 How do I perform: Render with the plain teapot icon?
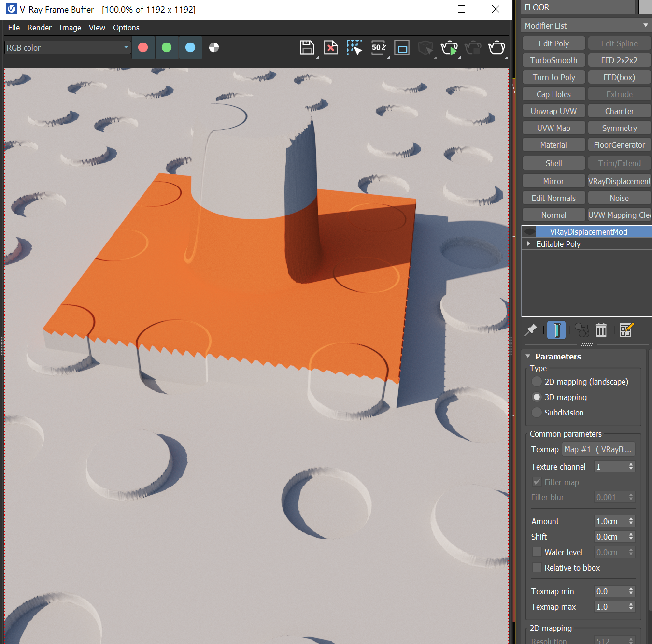click(x=496, y=47)
